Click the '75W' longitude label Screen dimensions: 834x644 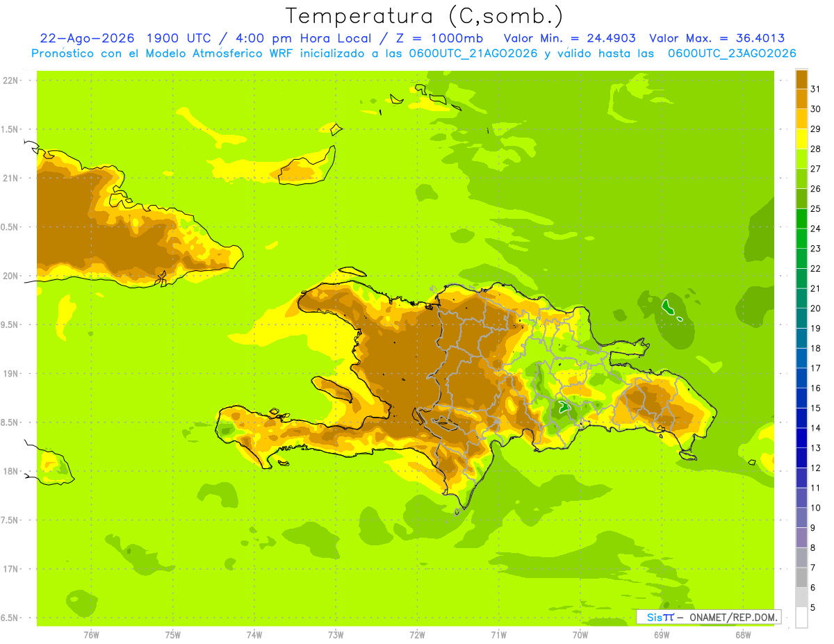coord(173,635)
